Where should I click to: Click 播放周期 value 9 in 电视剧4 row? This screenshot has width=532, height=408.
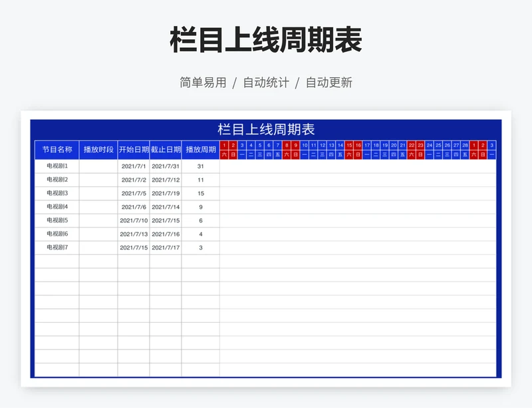click(201, 207)
